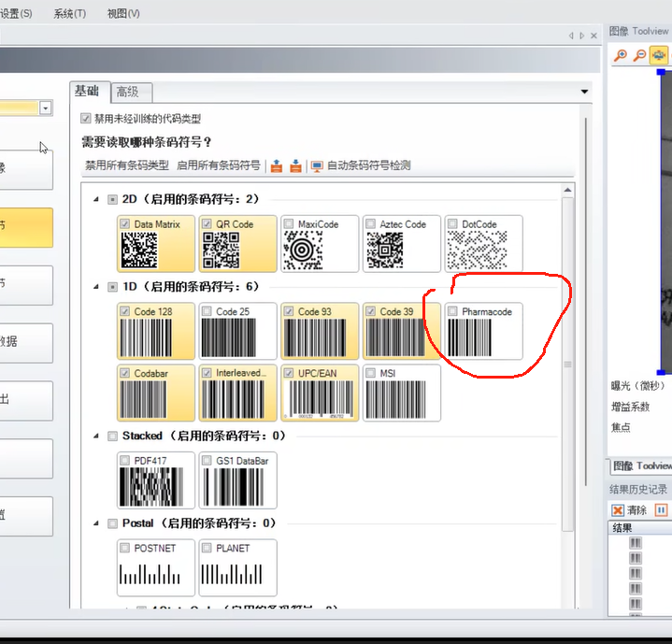Uncheck the QR Code checkbox
The height and width of the screenshot is (644, 672).
click(x=207, y=224)
